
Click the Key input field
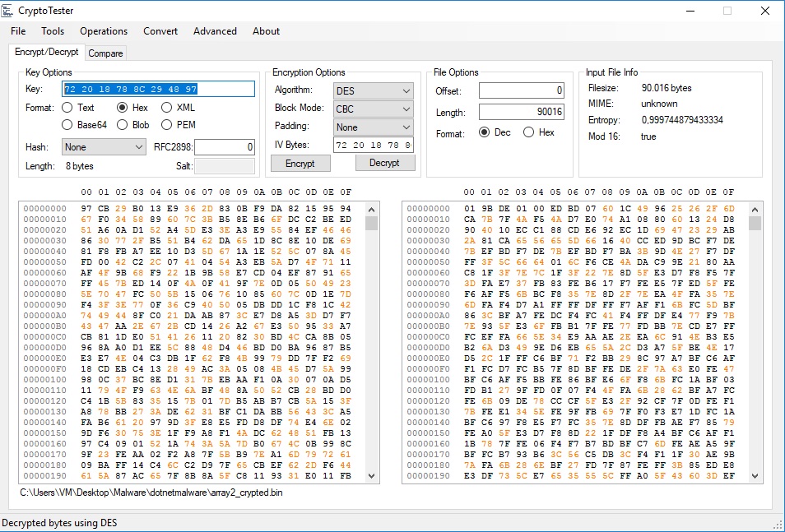click(x=158, y=89)
